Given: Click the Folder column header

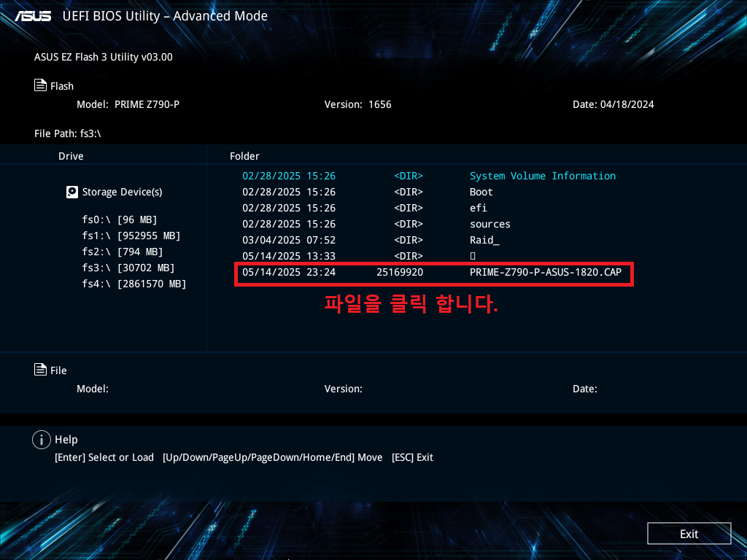Looking at the screenshot, I should pos(244,156).
